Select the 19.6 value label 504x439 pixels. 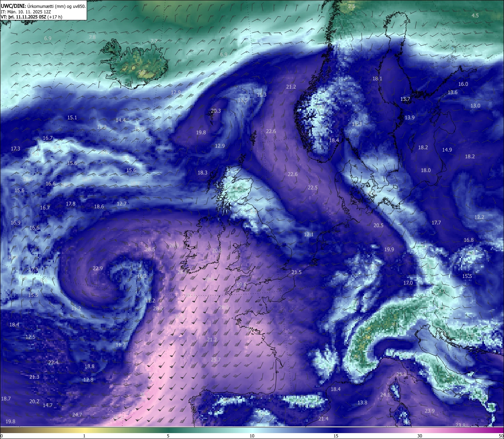click(x=241, y=284)
